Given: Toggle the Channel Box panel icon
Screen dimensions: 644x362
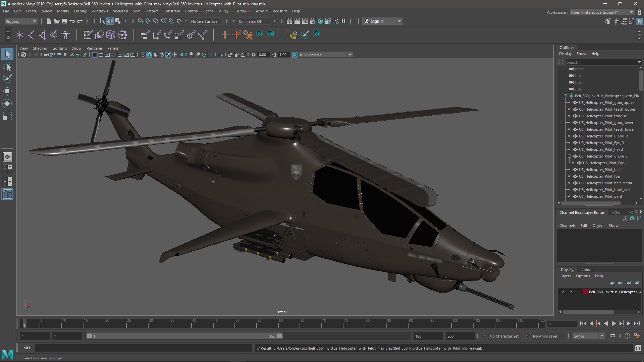Looking at the screenshot, I should pos(639,21).
